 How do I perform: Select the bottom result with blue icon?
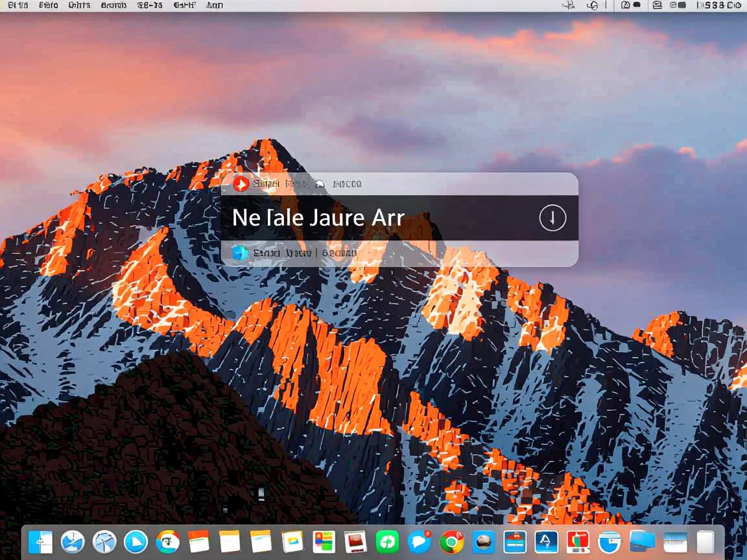399,253
